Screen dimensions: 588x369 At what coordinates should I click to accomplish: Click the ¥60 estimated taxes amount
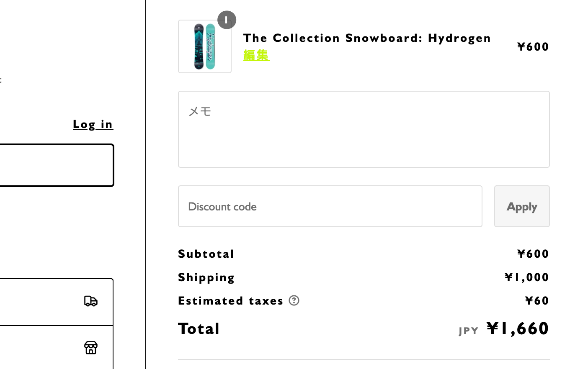(537, 301)
